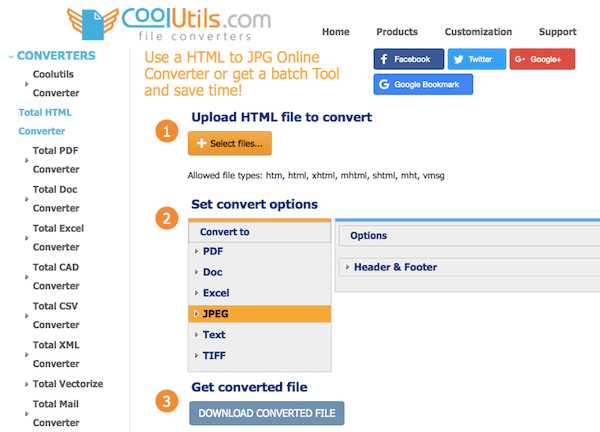Open the Products menu

click(x=397, y=32)
